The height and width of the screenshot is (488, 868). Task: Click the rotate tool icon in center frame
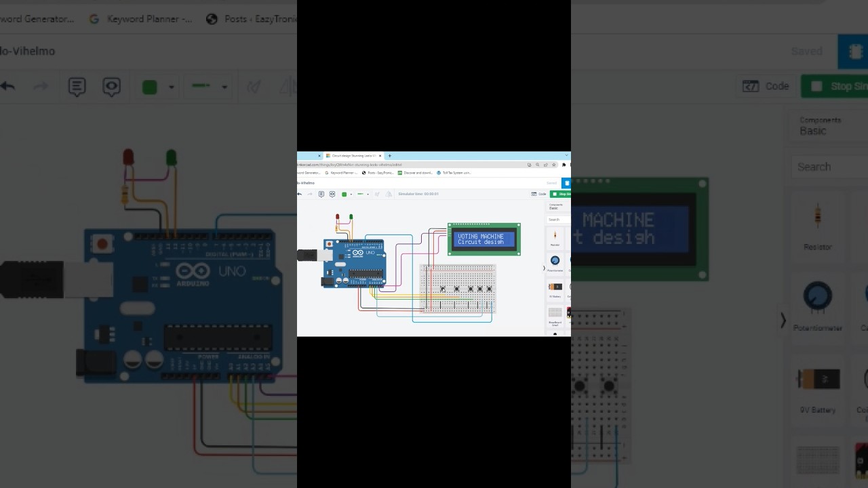(x=377, y=194)
